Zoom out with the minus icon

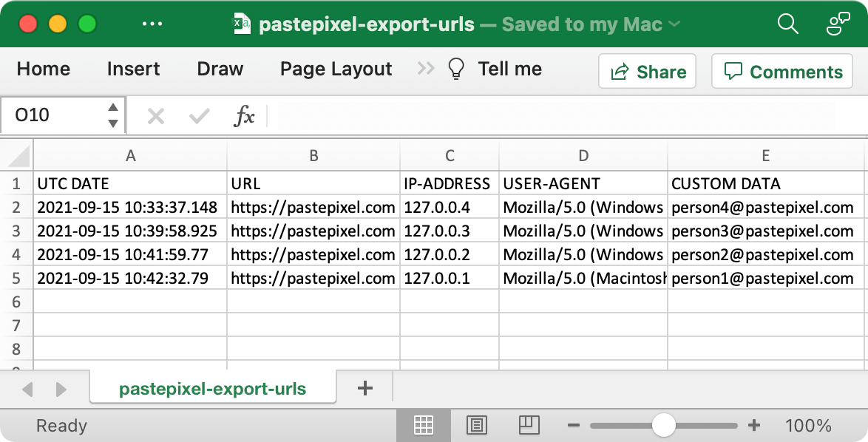click(574, 426)
